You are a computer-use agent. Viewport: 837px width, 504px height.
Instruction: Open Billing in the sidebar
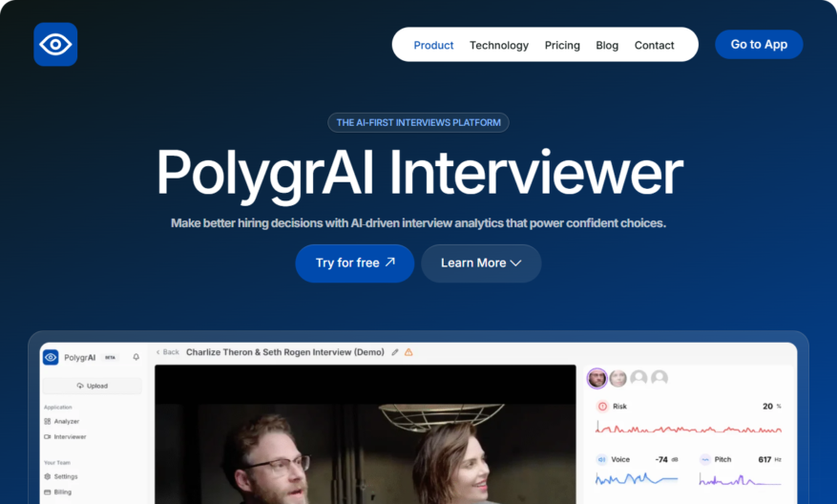57,492
